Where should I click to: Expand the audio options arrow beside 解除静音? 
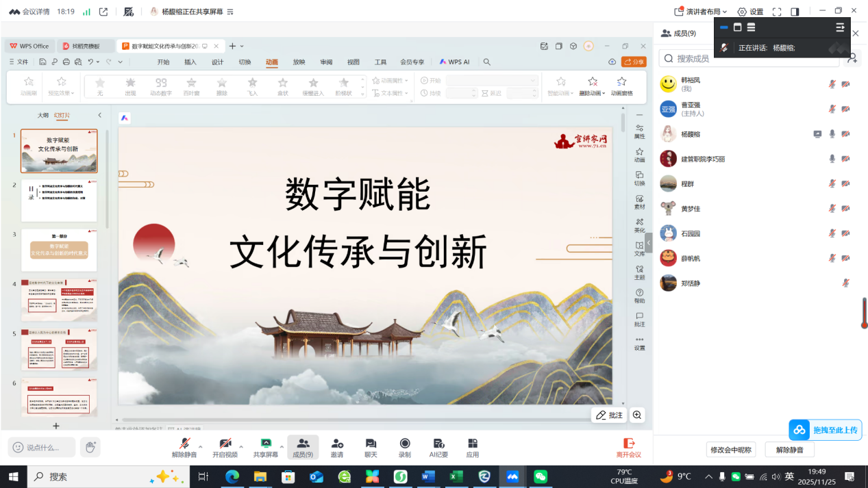point(200,446)
